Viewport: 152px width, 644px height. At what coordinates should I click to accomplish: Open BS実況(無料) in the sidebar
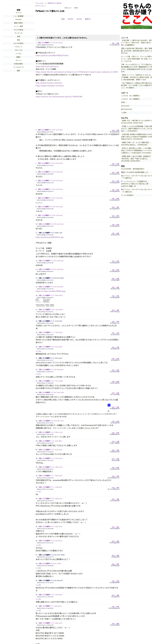tap(18, 64)
